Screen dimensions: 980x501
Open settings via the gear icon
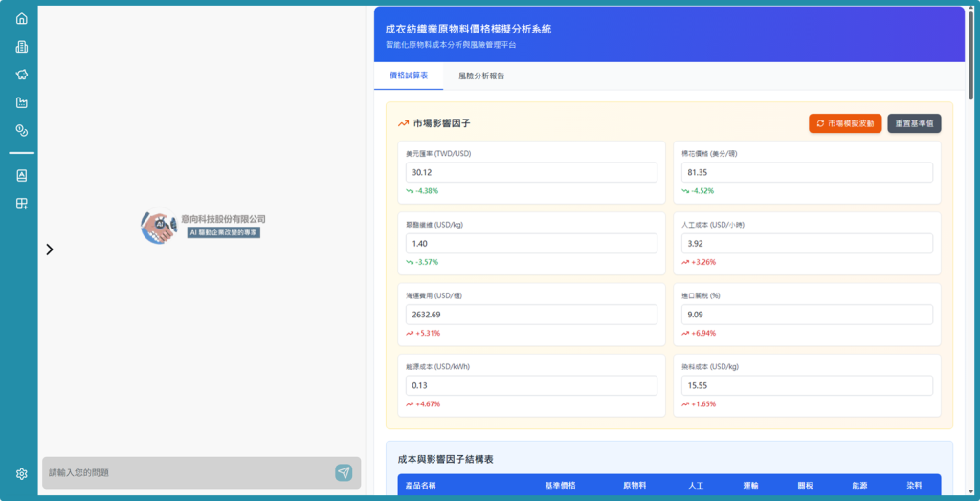pos(22,473)
